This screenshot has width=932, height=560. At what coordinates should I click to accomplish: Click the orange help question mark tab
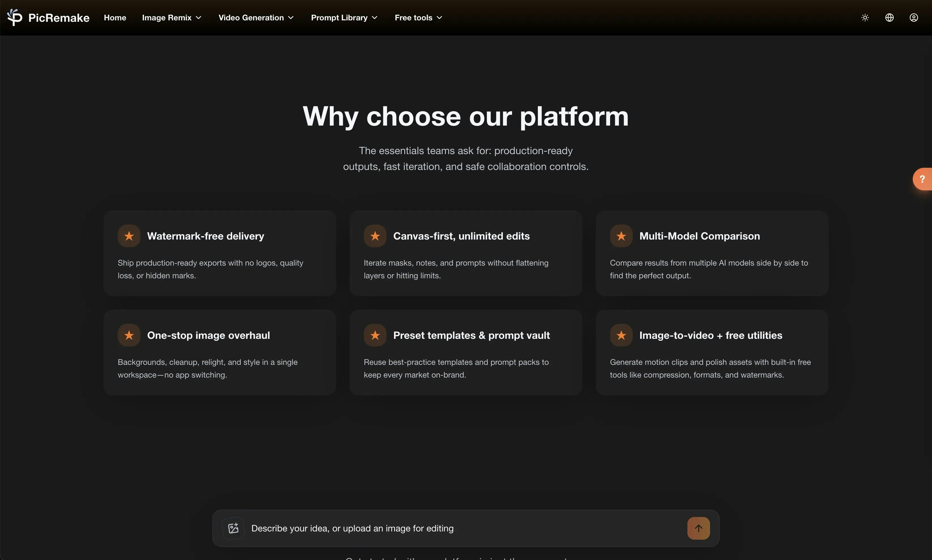click(922, 179)
